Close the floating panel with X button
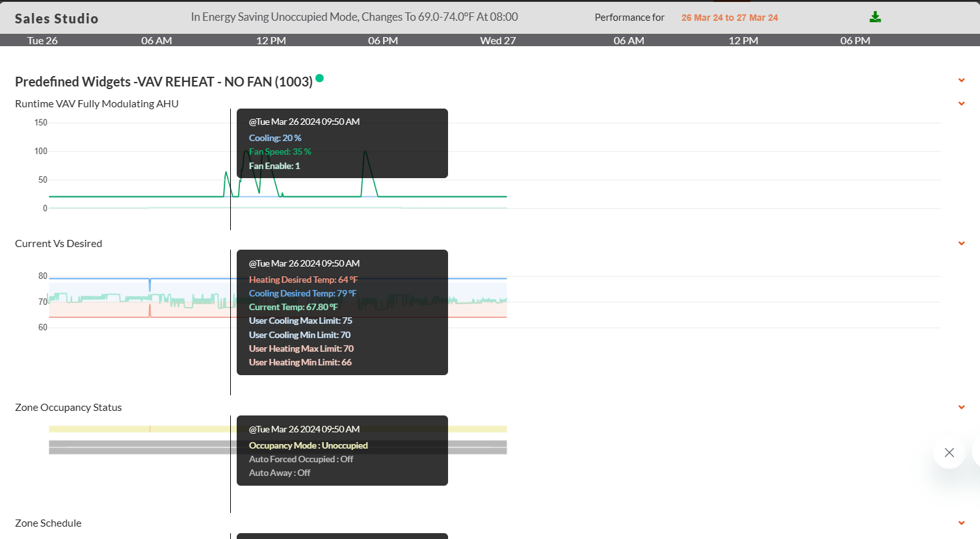The height and width of the screenshot is (539, 980). point(949,453)
